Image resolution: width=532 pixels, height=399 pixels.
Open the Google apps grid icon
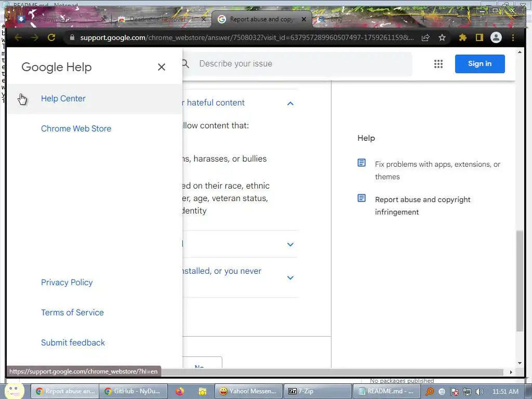pyautogui.click(x=438, y=64)
